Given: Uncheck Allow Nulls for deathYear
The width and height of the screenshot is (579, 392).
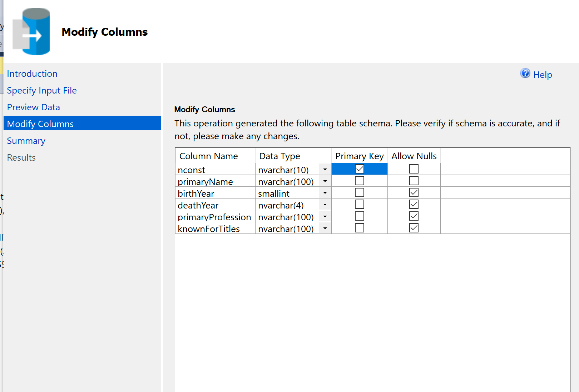Looking at the screenshot, I should tap(414, 204).
